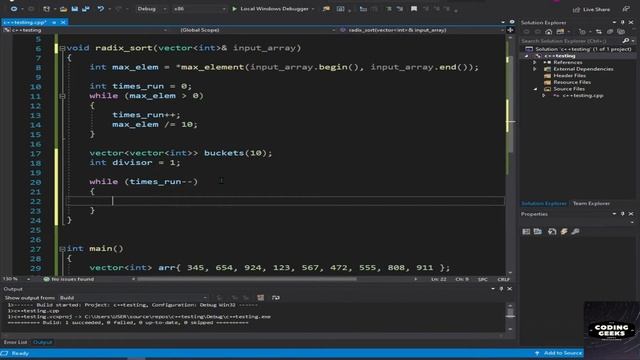Open the Local Windows Debugger dropdown arrow
This screenshot has width=640, height=360.
[313, 9]
